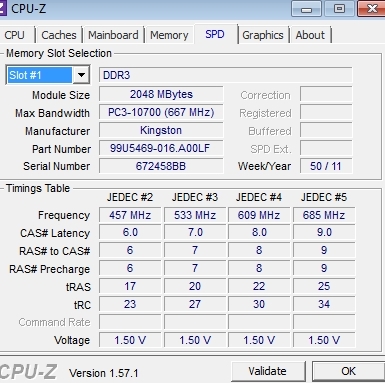
Task: Click the Voltage row label
Action: (x=72, y=340)
